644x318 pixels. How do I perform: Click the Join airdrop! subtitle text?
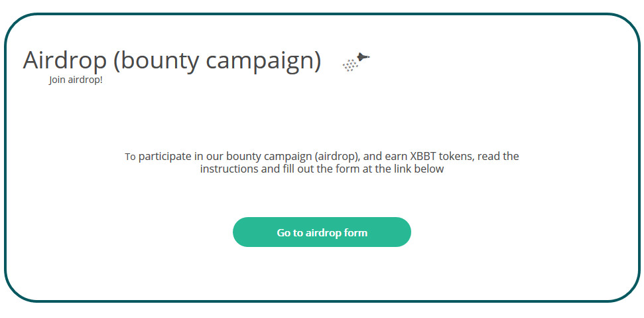click(x=76, y=80)
